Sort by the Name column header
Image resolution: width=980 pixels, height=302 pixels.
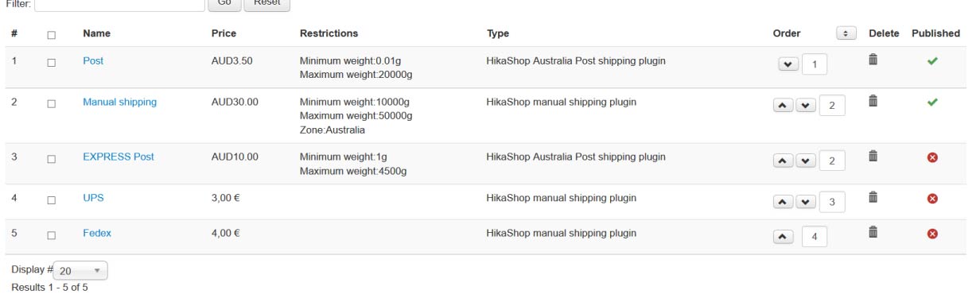point(96,33)
